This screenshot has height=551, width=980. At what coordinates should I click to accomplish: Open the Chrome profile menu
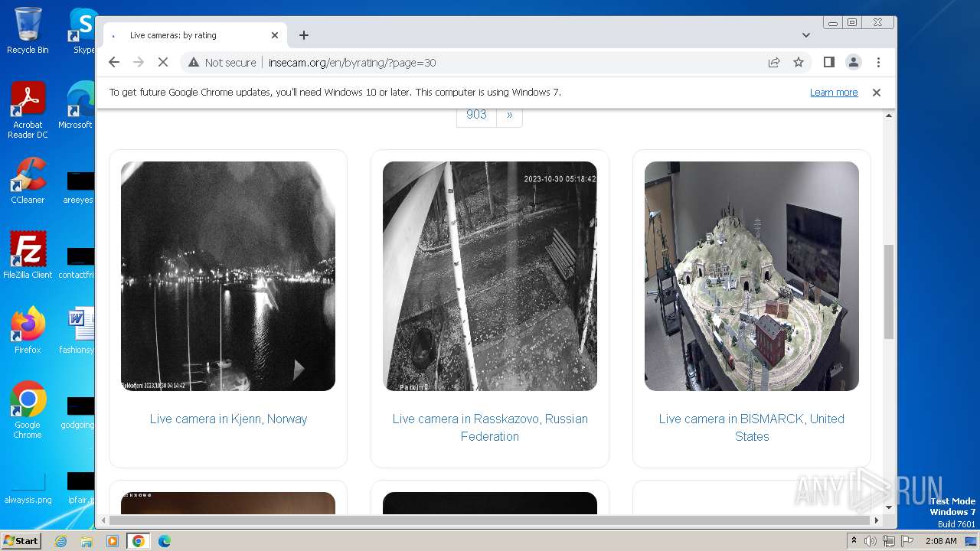pos(854,63)
